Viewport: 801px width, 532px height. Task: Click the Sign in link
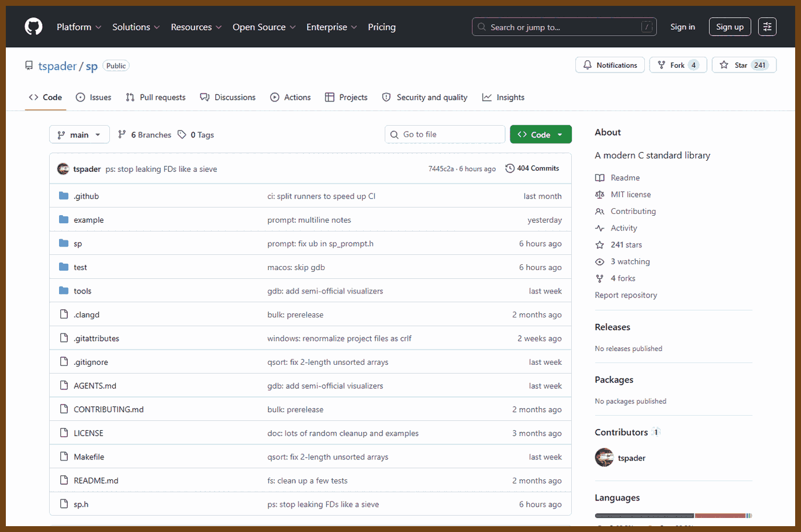click(683, 27)
